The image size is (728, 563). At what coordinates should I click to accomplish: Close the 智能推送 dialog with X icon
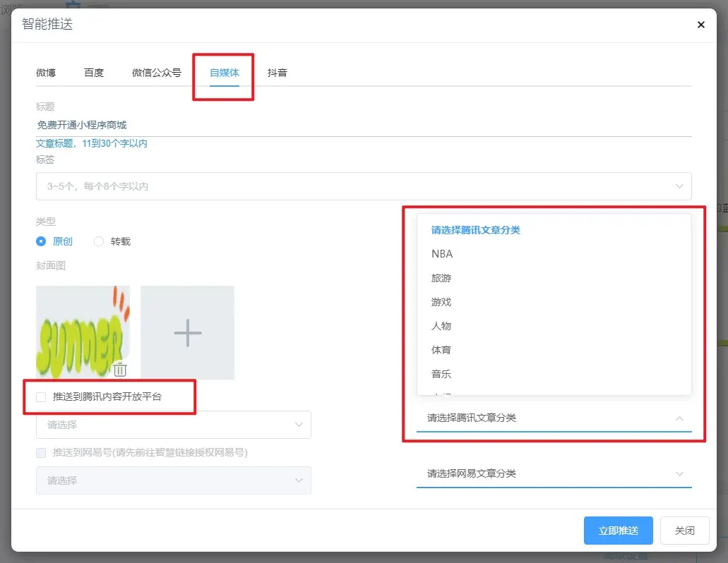click(700, 25)
